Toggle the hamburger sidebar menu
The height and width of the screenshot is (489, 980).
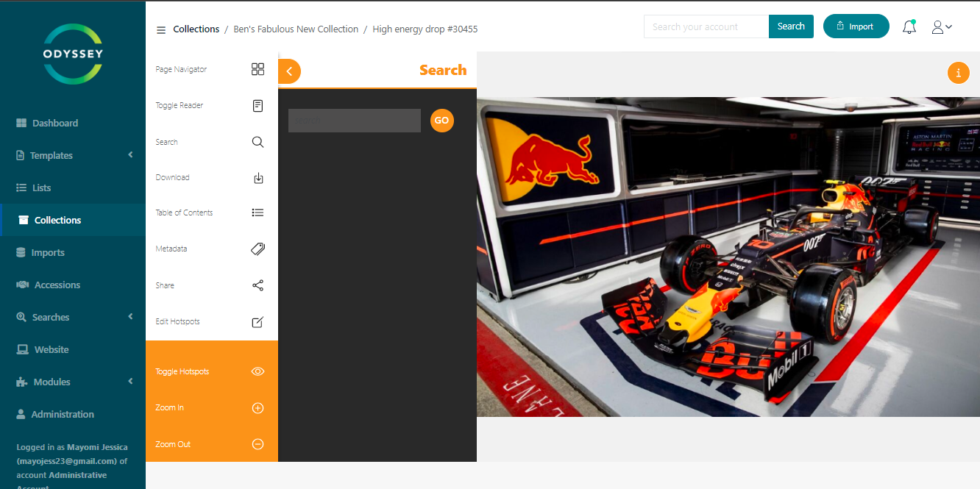coord(161,30)
